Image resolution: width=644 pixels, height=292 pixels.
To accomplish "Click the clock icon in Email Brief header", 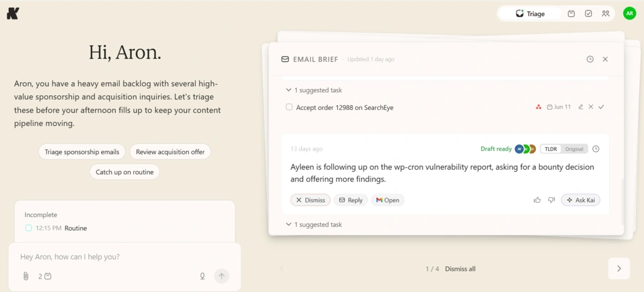I will (x=590, y=59).
